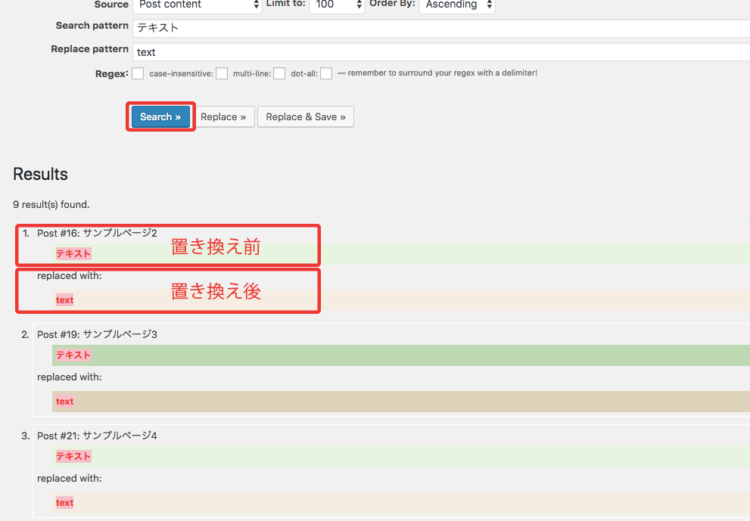Expand the Limit to dropdown set to 100
The width and height of the screenshot is (750, 521).
coord(337,5)
